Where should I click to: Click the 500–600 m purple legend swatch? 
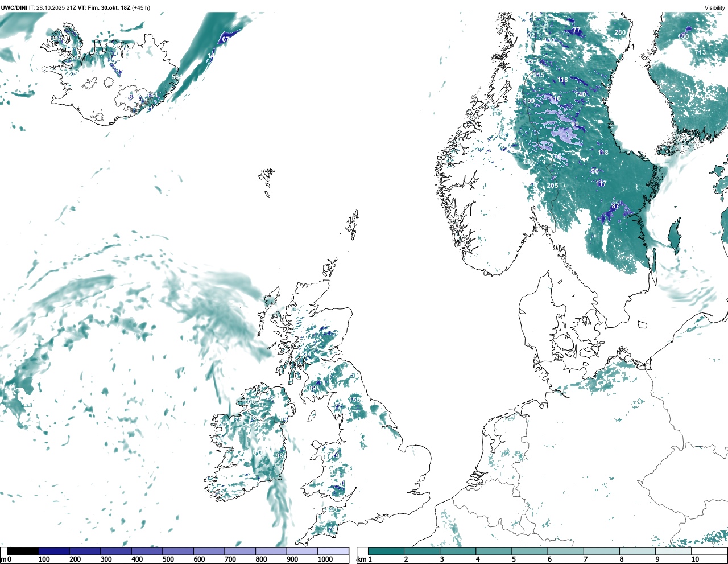pos(178,551)
